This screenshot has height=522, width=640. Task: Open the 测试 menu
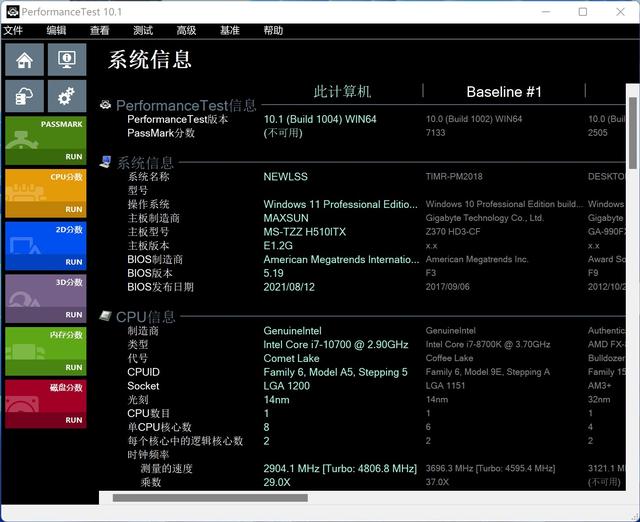(143, 31)
